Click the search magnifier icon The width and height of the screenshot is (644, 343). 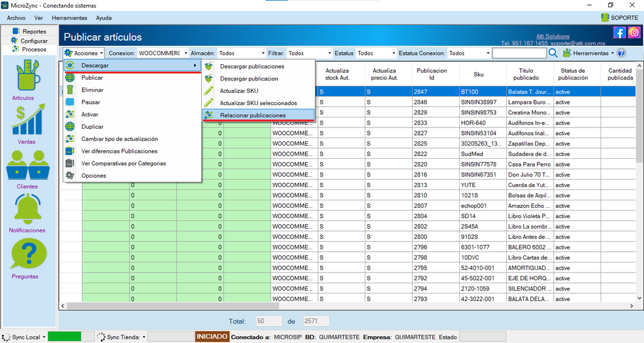(x=553, y=53)
